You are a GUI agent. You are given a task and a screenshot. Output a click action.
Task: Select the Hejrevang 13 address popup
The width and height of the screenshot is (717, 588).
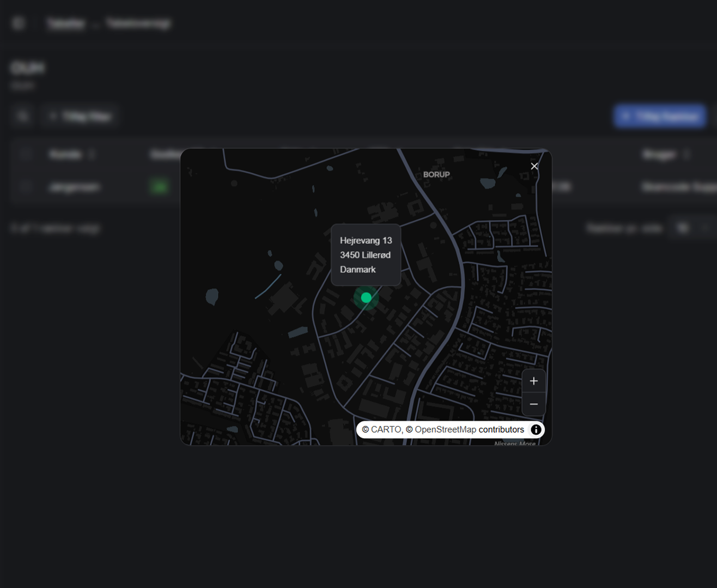click(x=366, y=254)
